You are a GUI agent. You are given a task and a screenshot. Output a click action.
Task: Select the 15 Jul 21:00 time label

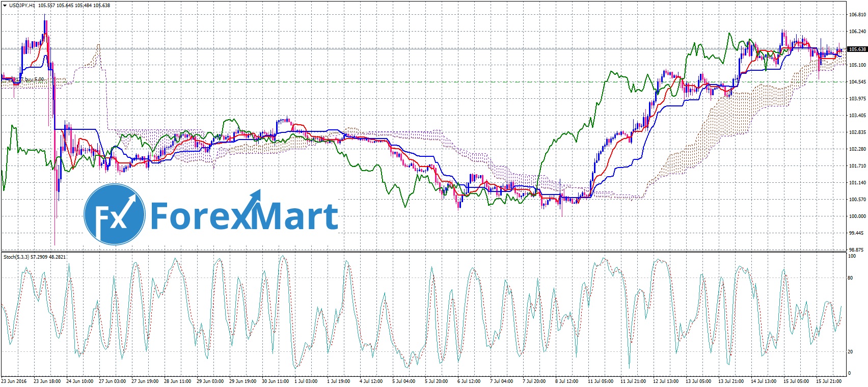tap(828, 381)
